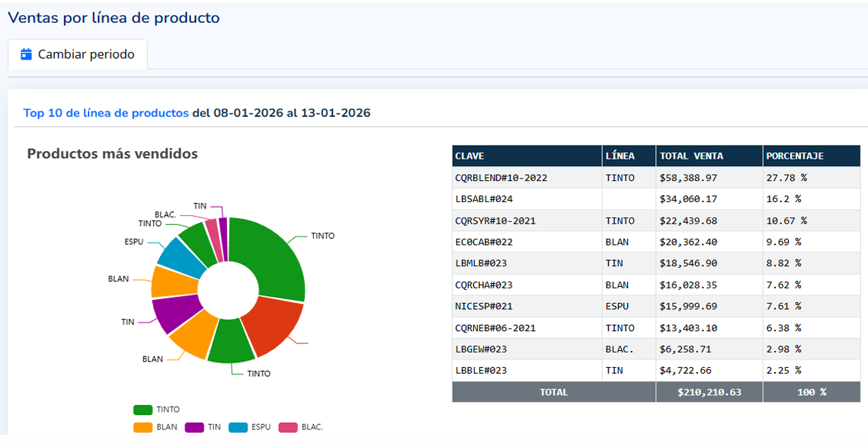868x444 pixels.
Task: Toggle the blue ESPU legend swatch
Action: [238, 427]
